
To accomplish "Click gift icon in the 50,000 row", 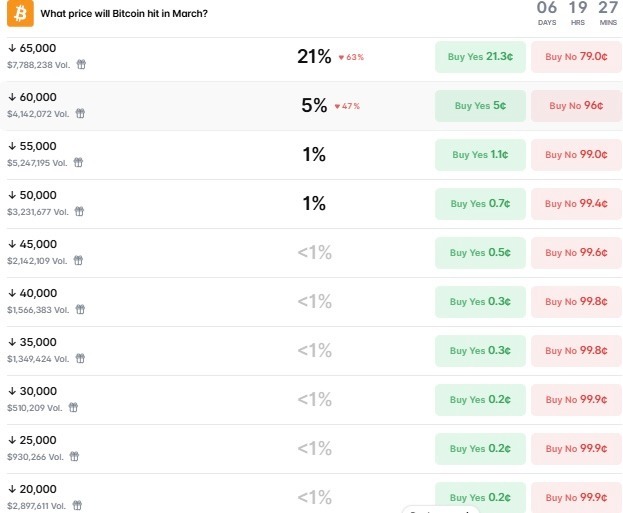I will pos(80,211).
